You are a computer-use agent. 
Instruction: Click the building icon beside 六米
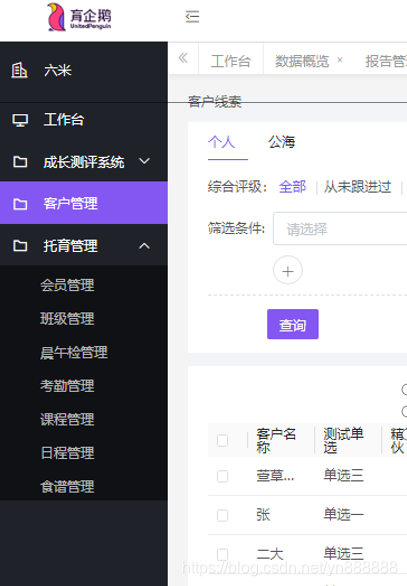coord(19,70)
